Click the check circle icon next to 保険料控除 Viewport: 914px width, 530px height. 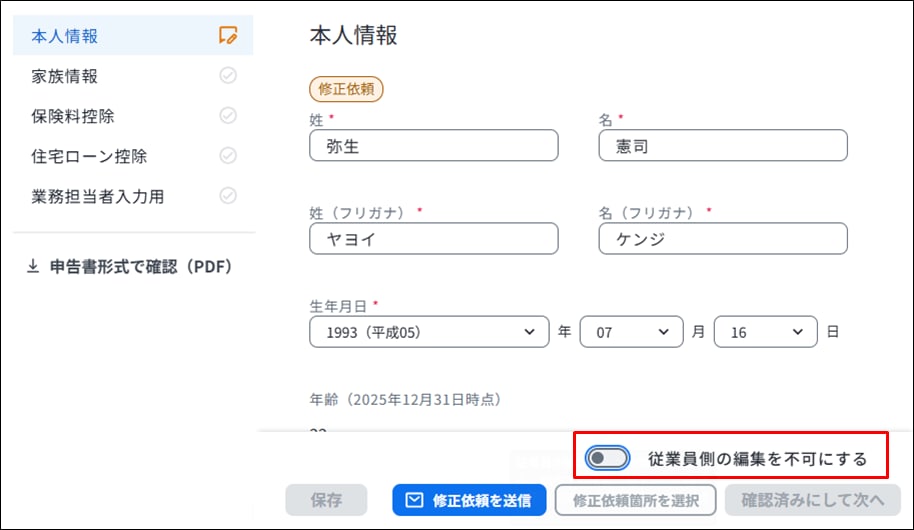click(x=228, y=116)
